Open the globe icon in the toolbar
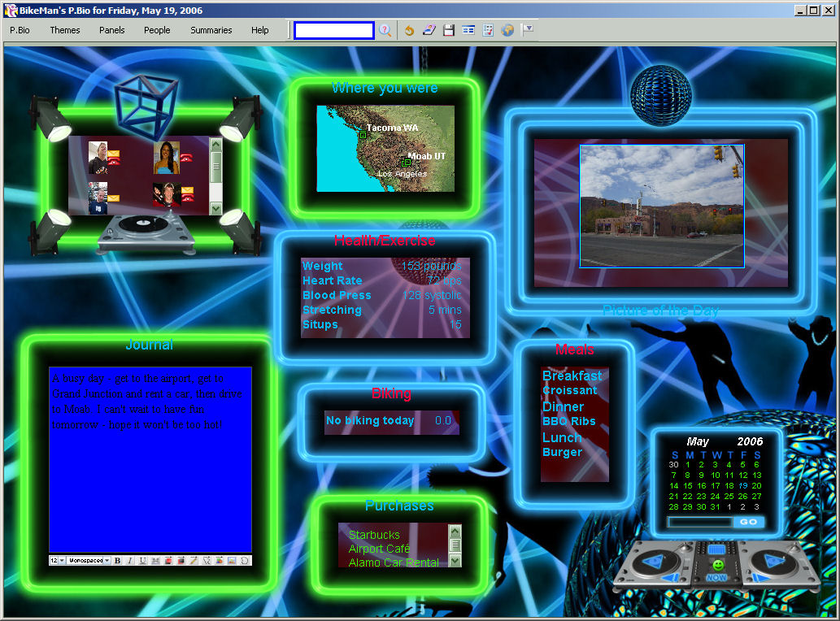This screenshot has height=621, width=840. click(507, 30)
